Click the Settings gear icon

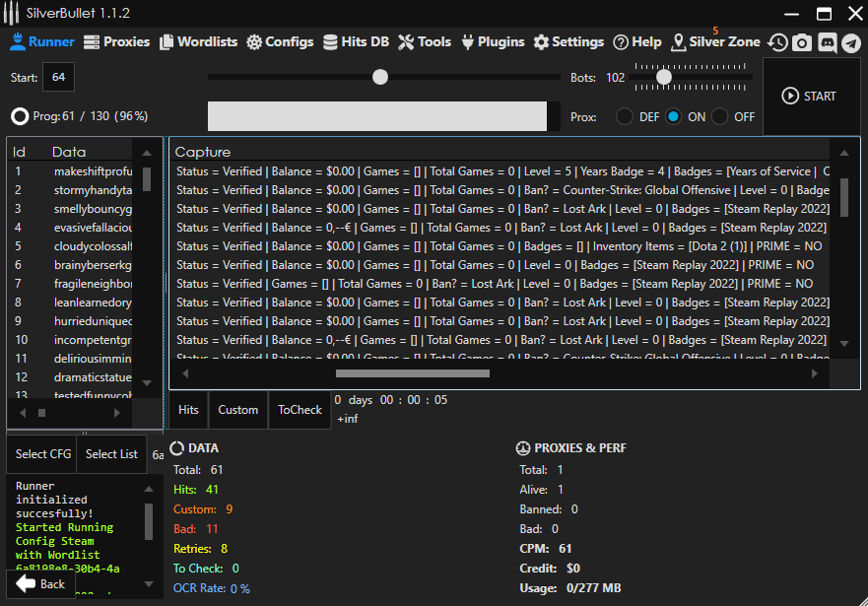tap(541, 42)
